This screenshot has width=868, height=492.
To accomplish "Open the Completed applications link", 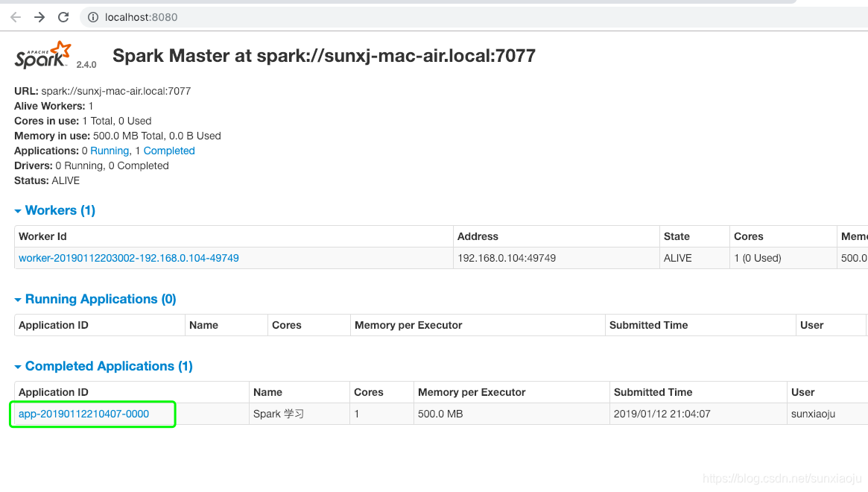I will [169, 151].
